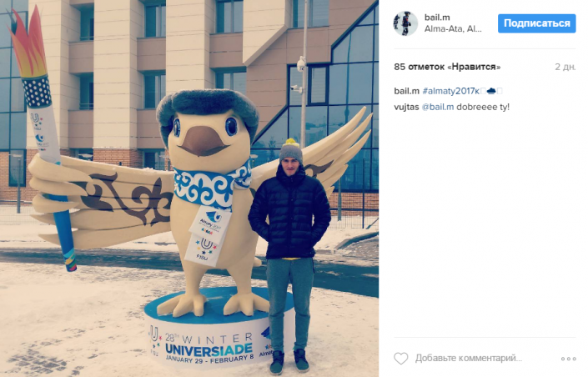Open three-dot more options menu
The width and height of the screenshot is (588, 377).
point(569,359)
